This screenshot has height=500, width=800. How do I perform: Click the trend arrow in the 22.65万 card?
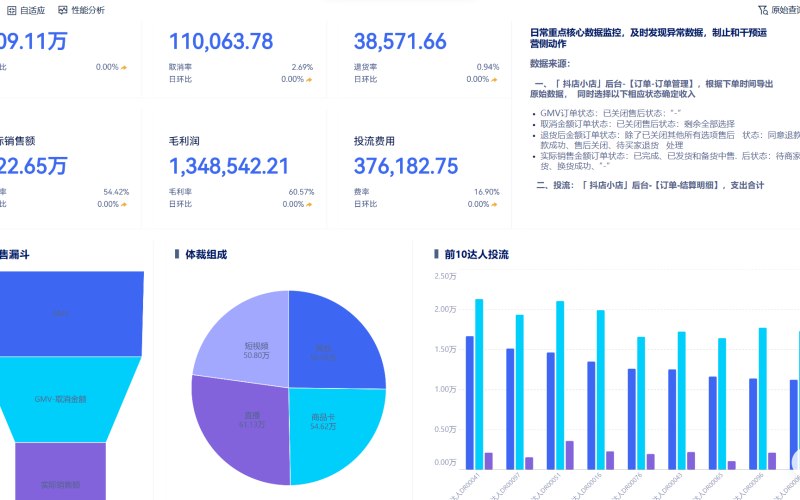(x=124, y=204)
